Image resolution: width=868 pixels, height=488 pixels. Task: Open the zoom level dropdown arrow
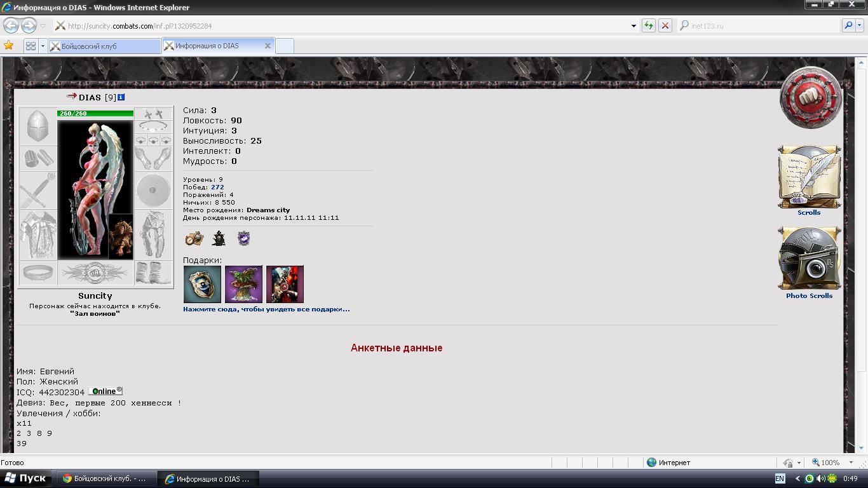pos(853,463)
